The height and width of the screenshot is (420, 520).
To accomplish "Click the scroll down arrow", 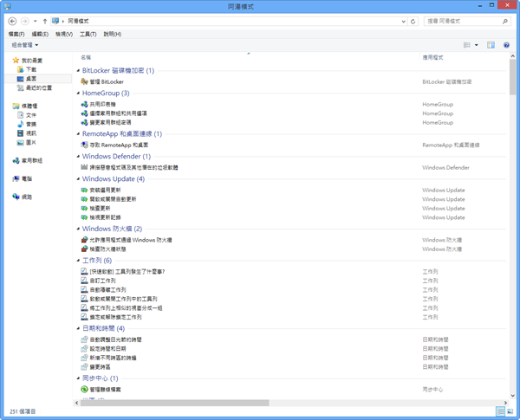I will (x=513, y=396).
